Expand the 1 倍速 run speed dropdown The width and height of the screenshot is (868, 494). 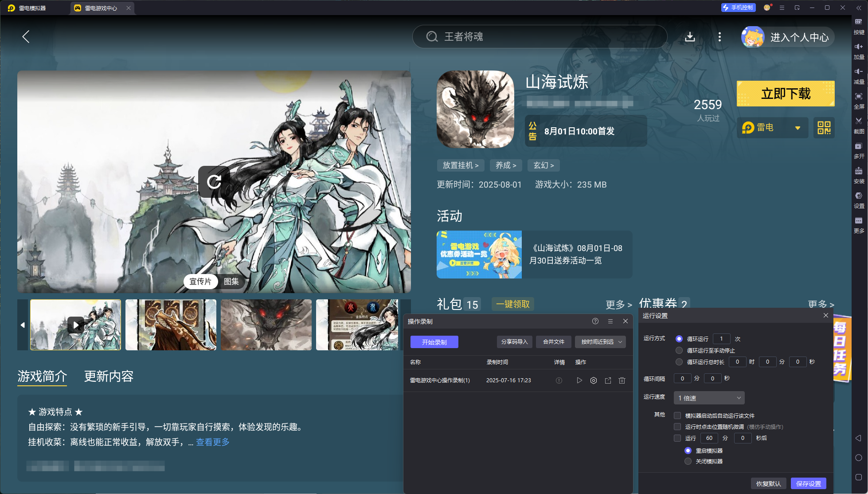pyautogui.click(x=709, y=398)
